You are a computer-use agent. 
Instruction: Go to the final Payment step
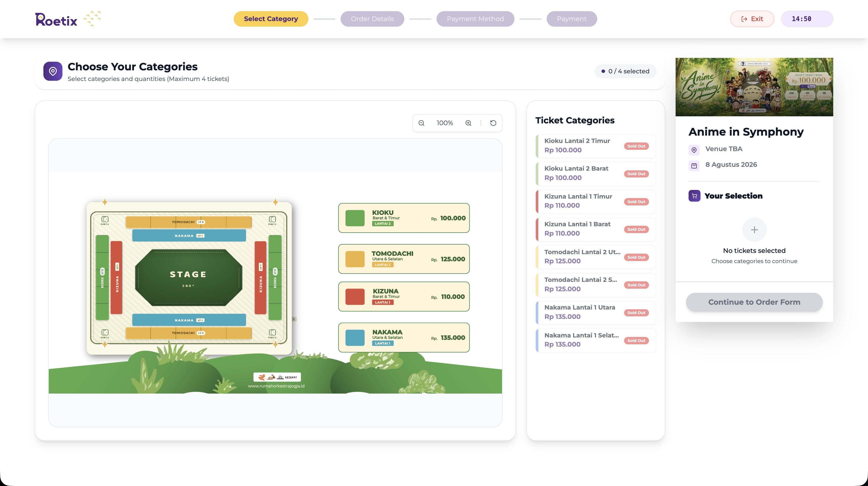pyautogui.click(x=572, y=19)
